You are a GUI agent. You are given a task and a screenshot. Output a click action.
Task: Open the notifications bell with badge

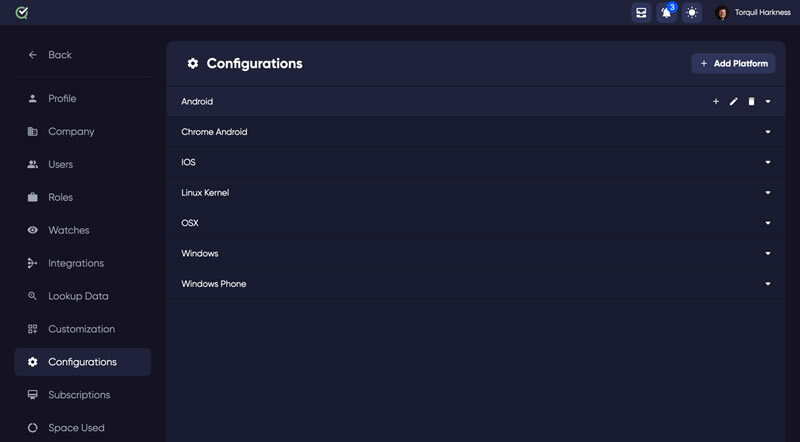click(666, 13)
